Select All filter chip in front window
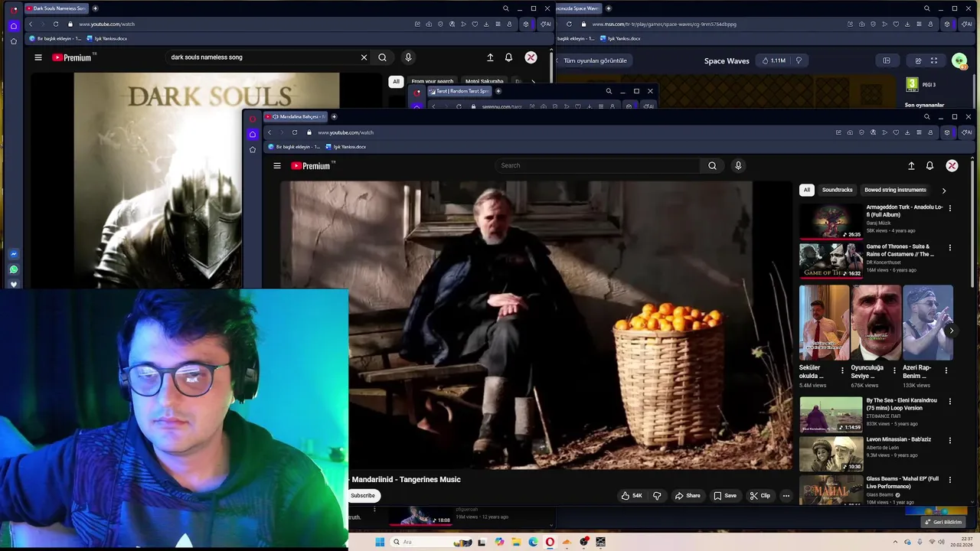The height and width of the screenshot is (551, 980). [806, 190]
